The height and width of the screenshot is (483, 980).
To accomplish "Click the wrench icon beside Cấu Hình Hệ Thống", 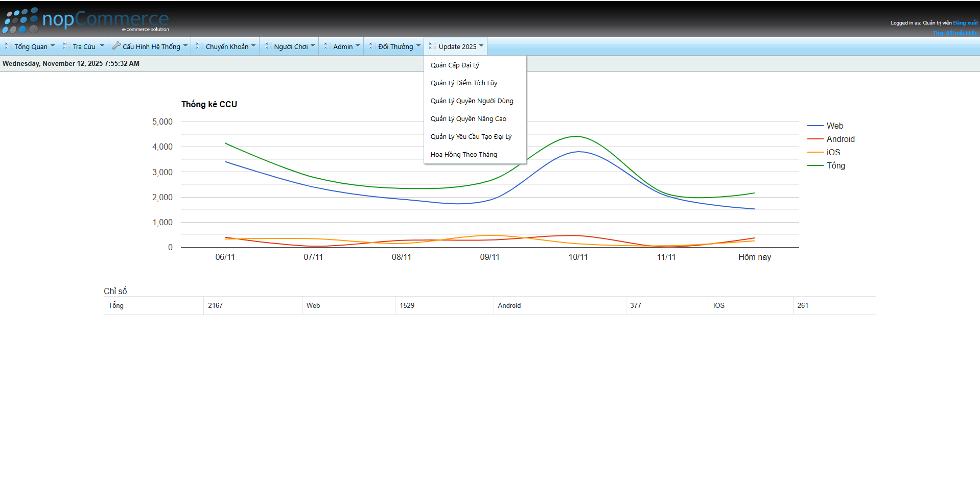I will pos(116,46).
